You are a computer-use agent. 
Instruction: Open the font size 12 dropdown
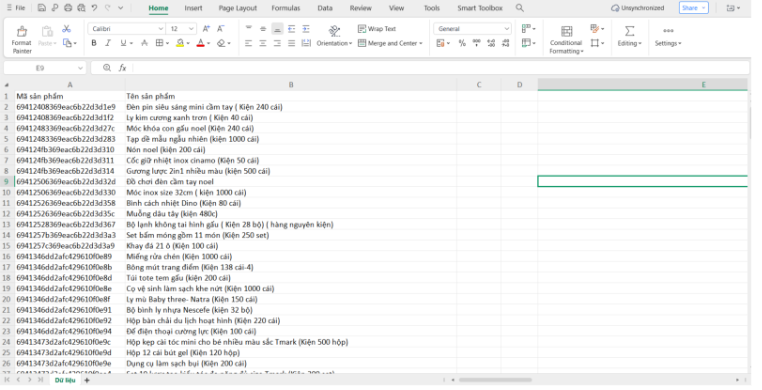(191, 29)
